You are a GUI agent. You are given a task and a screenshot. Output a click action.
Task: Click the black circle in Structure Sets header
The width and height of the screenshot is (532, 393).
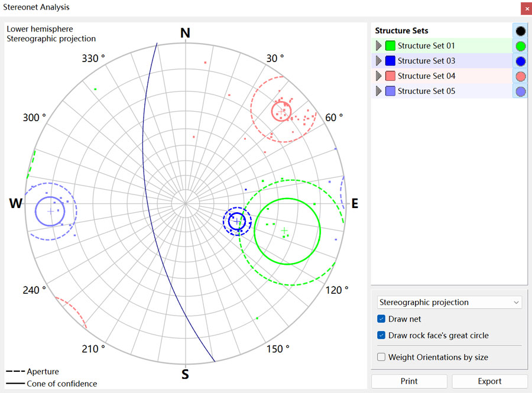520,31
